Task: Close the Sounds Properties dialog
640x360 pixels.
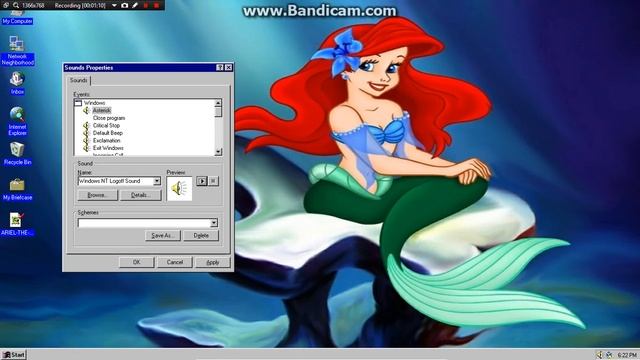Action: pos(229,68)
